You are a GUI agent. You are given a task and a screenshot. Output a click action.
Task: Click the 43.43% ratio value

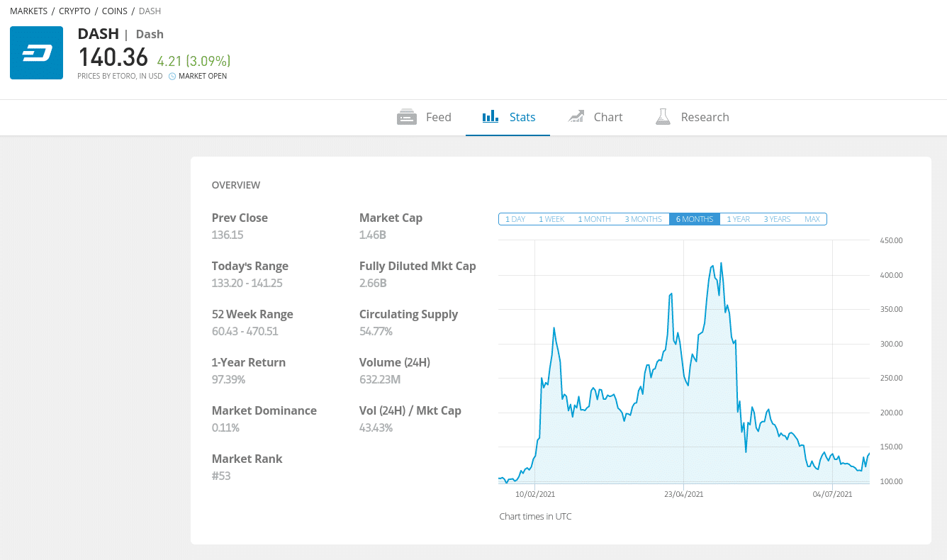pos(376,427)
